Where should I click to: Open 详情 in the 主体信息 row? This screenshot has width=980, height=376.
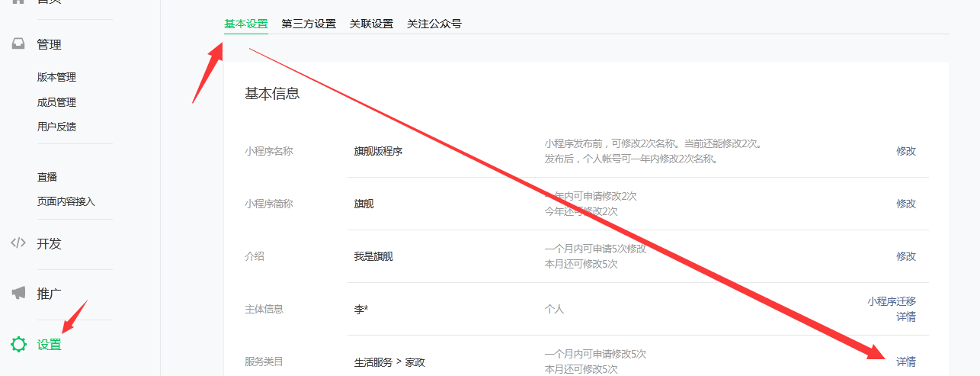(905, 317)
